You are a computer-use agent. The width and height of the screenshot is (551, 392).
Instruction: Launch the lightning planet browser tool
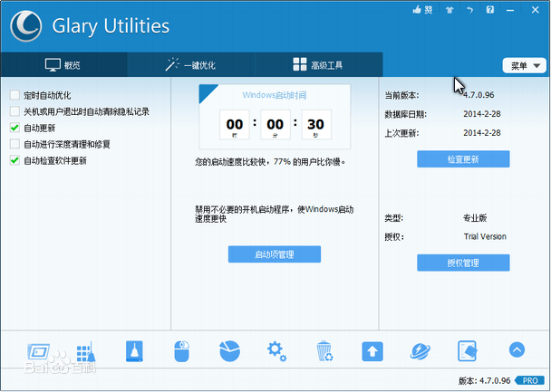pos(420,351)
